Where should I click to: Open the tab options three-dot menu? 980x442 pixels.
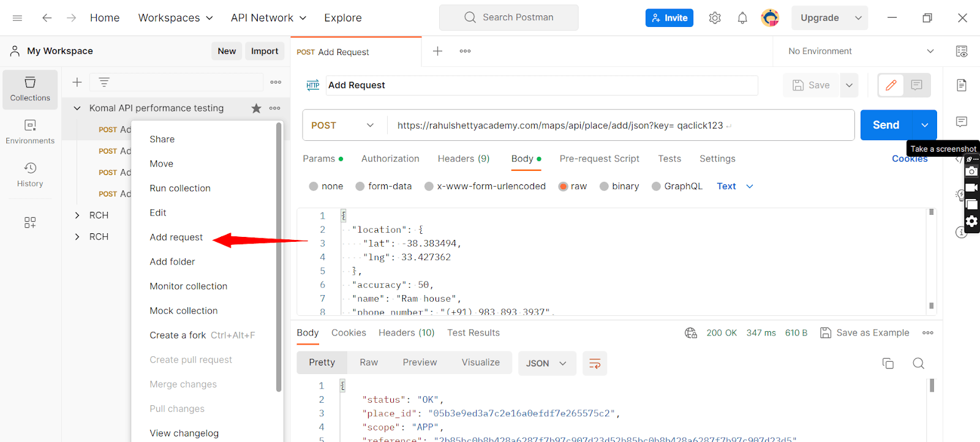[x=466, y=51]
